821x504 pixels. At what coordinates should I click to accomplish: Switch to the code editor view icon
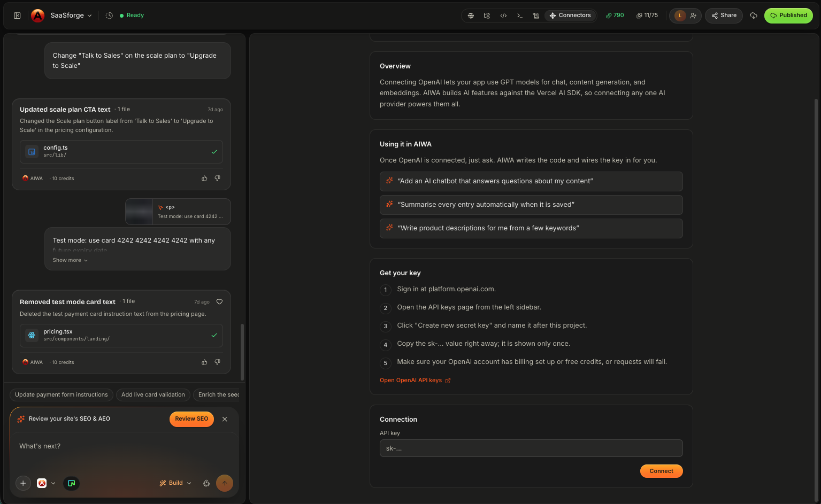coord(503,15)
